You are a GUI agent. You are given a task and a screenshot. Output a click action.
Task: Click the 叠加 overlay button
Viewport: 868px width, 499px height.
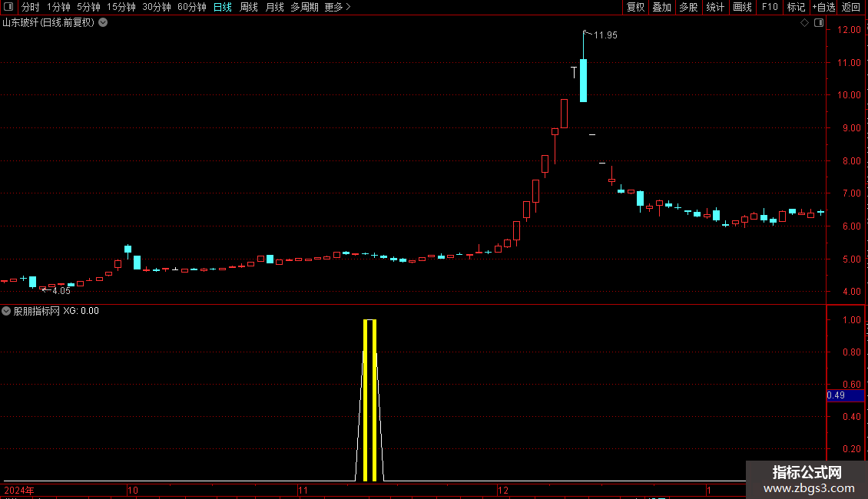click(x=661, y=7)
